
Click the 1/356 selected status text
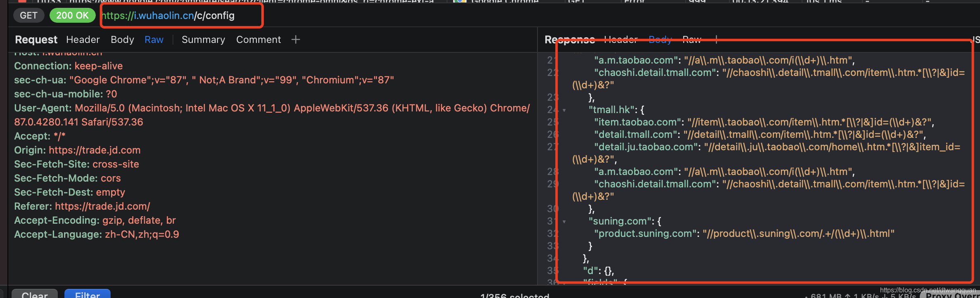pos(515,295)
